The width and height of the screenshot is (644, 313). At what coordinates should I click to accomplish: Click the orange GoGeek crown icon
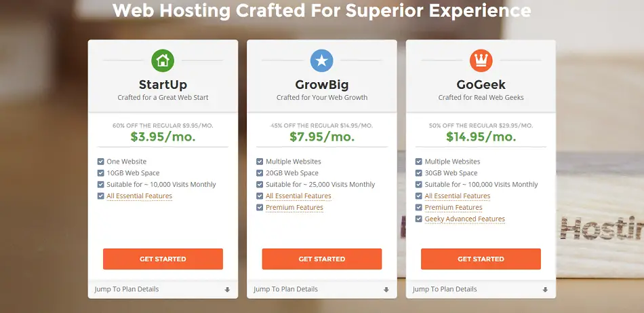pyautogui.click(x=481, y=60)
